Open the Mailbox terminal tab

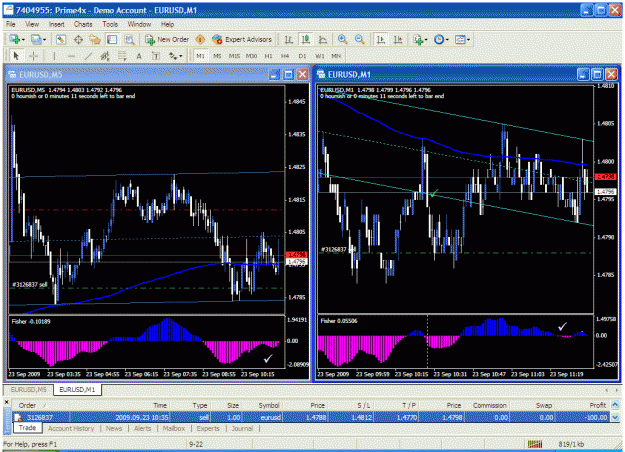[174, 428]
